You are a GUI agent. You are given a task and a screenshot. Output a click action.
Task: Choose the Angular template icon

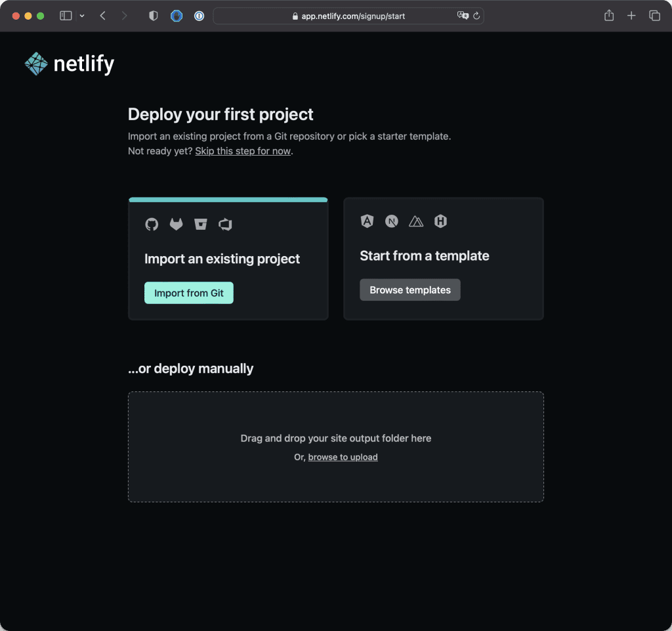coord(367,221)
